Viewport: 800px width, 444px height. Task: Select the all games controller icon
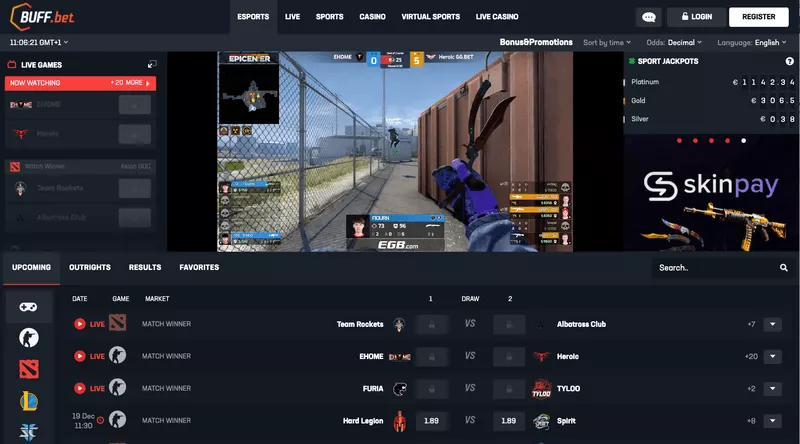(29, 306)
